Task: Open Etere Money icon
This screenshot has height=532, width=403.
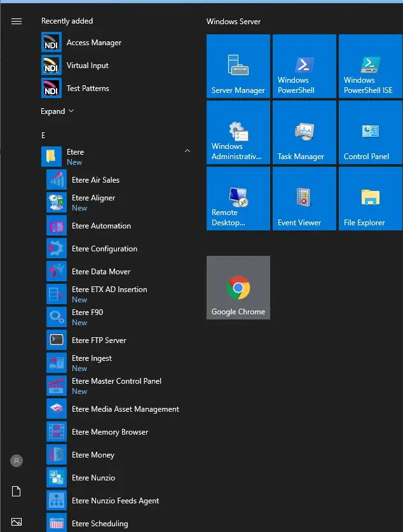Action: (x=57, y=455)
